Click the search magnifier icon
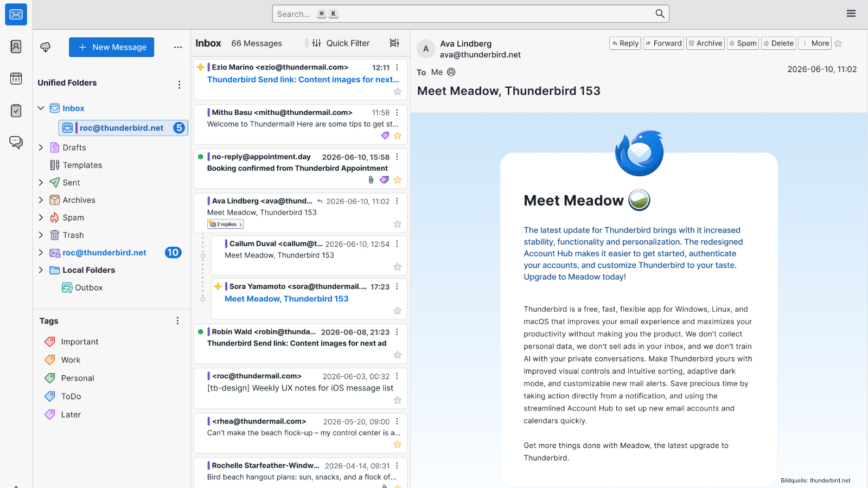This screenshot has width=868, height=488. tap(660, 14)
